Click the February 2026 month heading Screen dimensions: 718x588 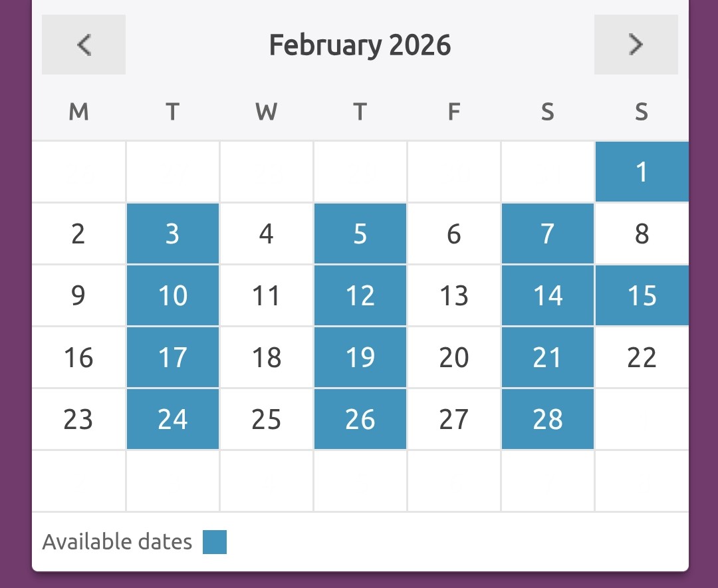coord(360,45)
